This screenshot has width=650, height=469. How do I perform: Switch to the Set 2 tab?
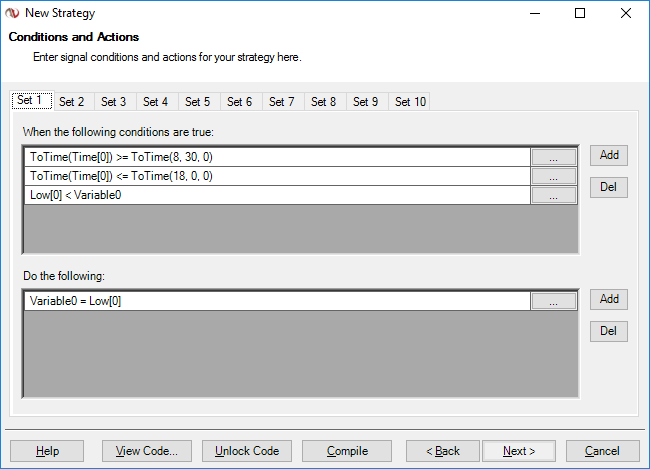click(x=71, y=101)
